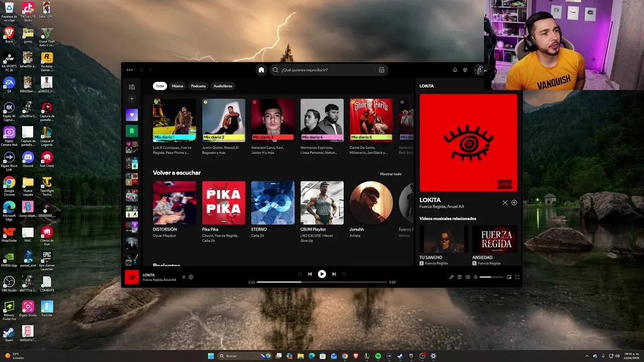Open Friend Activity icon in top bar

click(465, 70)
